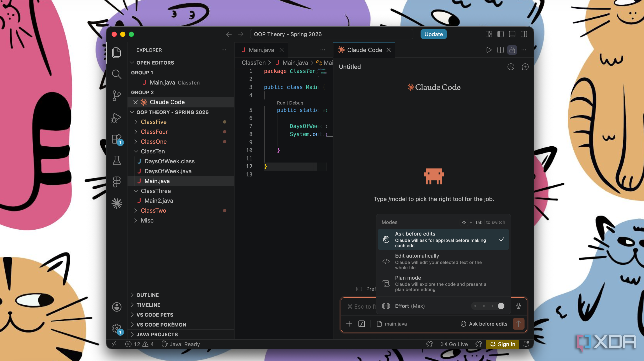Open the remote window icon in status bar
644x361 pixels.
coord(114,344)
